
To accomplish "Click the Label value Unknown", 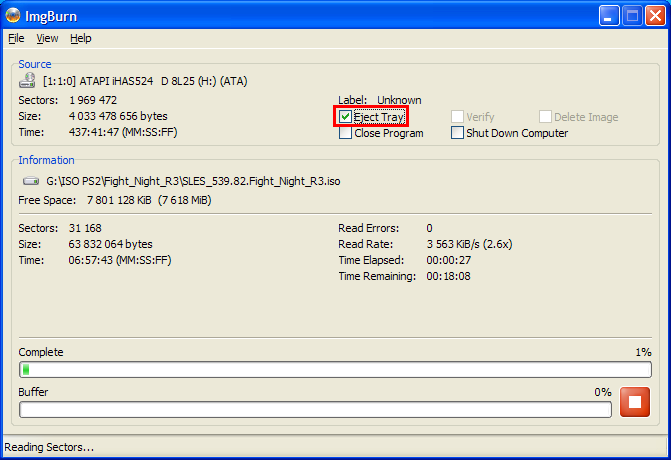I will 399,100.
